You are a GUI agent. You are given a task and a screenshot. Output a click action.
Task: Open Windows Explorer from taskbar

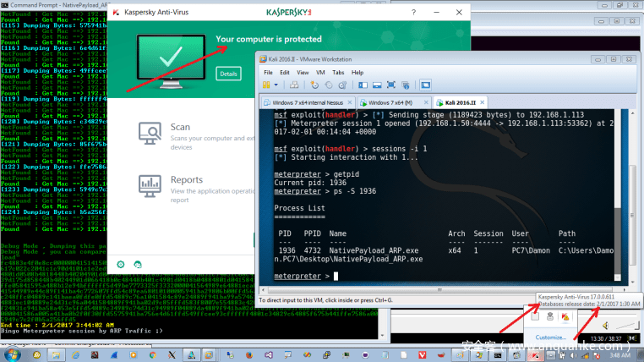56,355
